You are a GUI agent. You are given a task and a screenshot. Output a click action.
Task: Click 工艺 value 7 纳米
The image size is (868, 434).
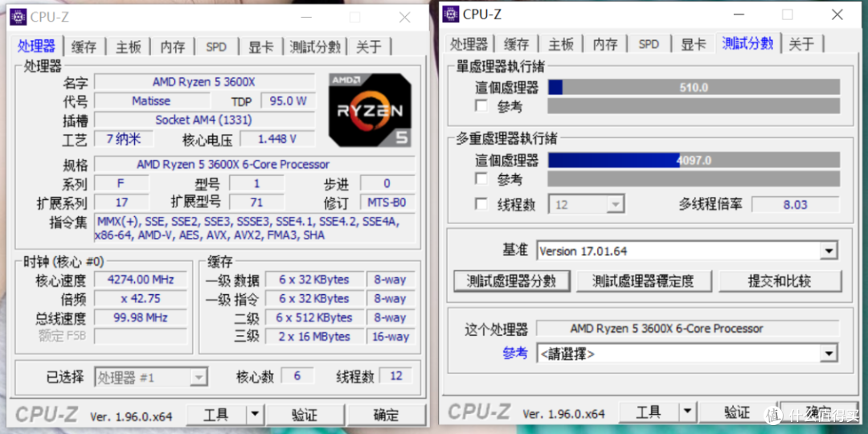(x=124, y=138)
